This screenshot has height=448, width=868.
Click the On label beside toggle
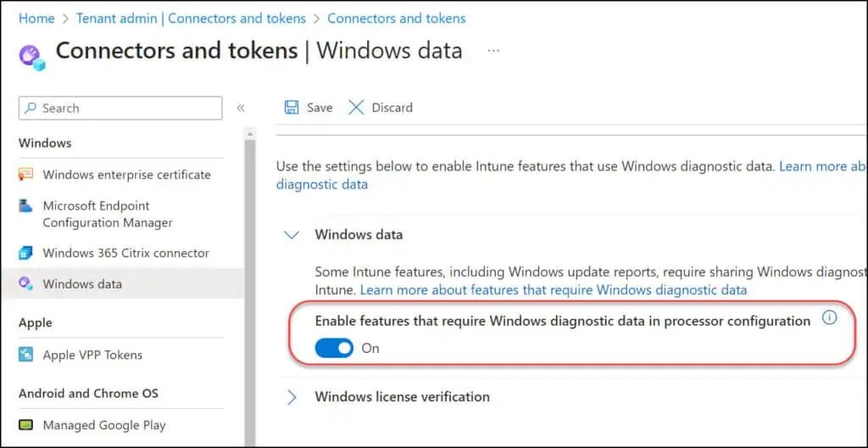370,348
